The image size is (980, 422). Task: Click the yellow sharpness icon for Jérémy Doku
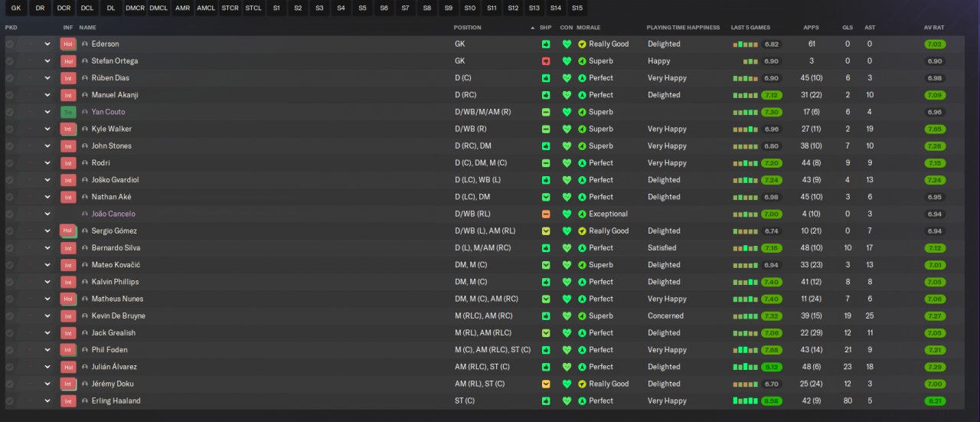546,384
